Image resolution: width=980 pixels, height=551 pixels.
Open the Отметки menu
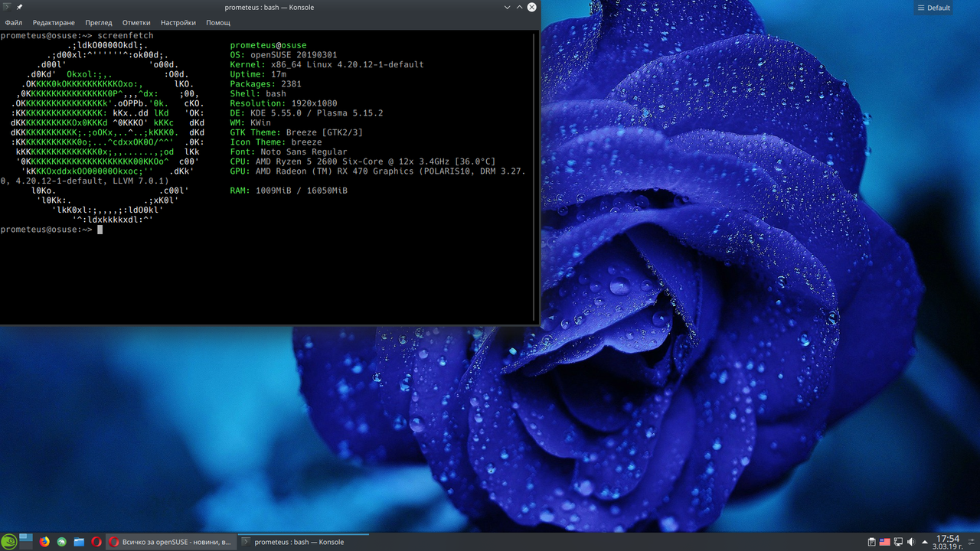[x=136, y=23]
